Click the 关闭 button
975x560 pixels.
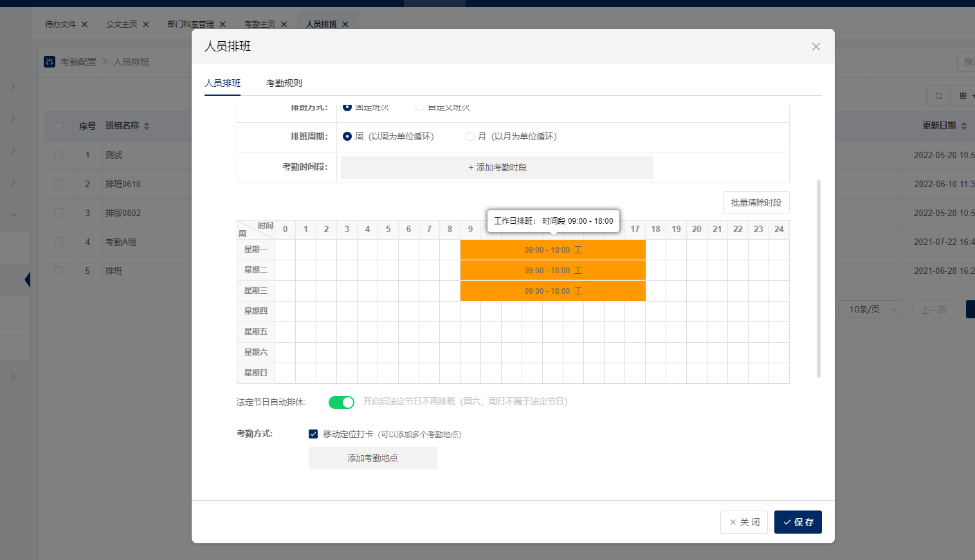[x=744, y=522]
